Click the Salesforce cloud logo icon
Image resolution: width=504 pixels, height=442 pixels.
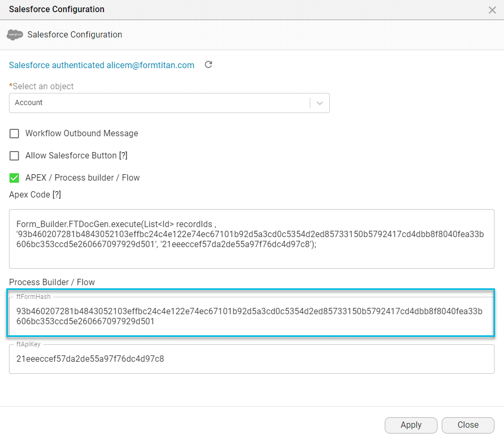click(x=14, y=34)
